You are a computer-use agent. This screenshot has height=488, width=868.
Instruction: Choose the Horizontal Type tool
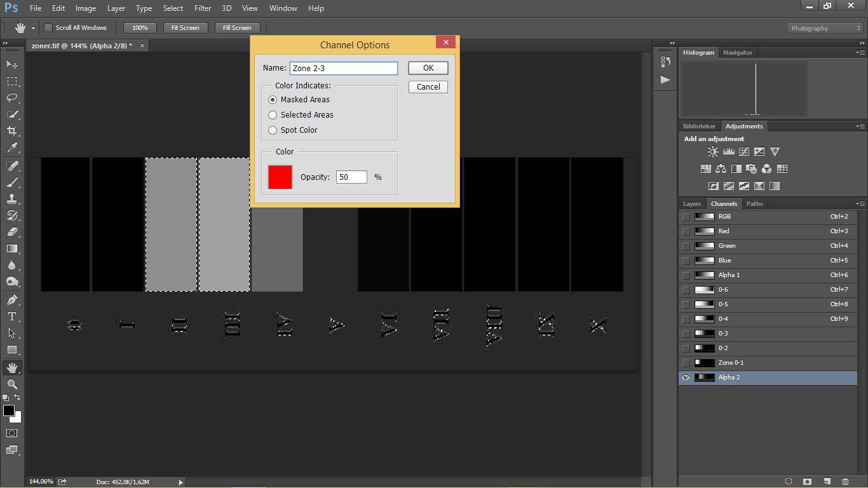click(x=12, y=316)
